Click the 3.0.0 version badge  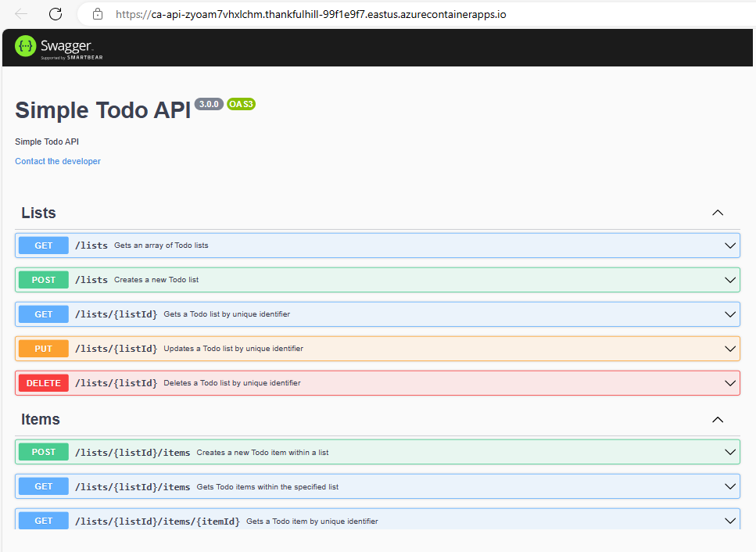point(209,104)
